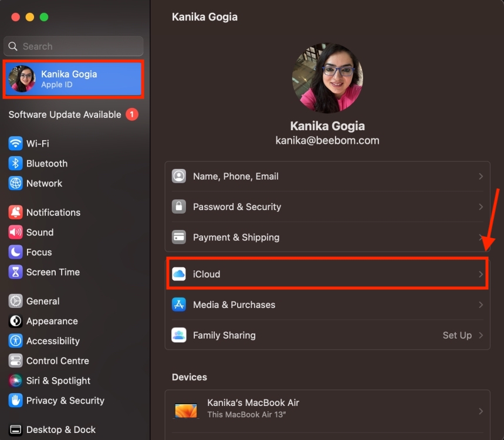The image size is (504, 440).
Task: Open Sound settings
Action: tap(39, 232)
